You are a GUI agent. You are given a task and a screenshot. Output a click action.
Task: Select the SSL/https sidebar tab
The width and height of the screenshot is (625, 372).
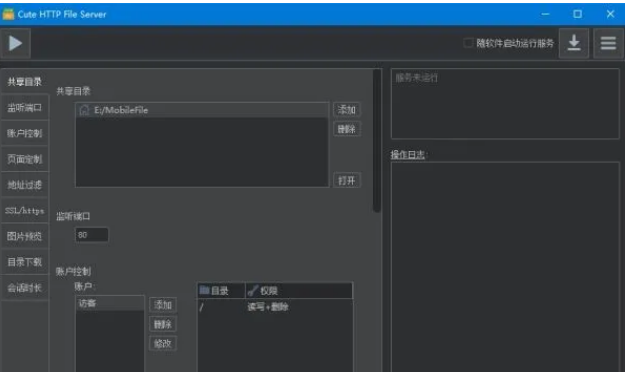[25, 211]
